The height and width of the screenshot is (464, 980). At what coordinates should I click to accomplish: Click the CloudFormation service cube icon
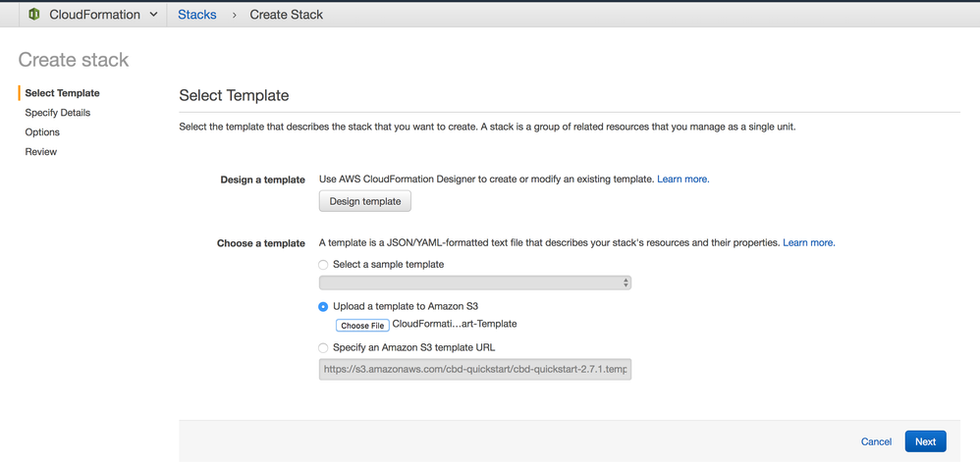[34, 15]
